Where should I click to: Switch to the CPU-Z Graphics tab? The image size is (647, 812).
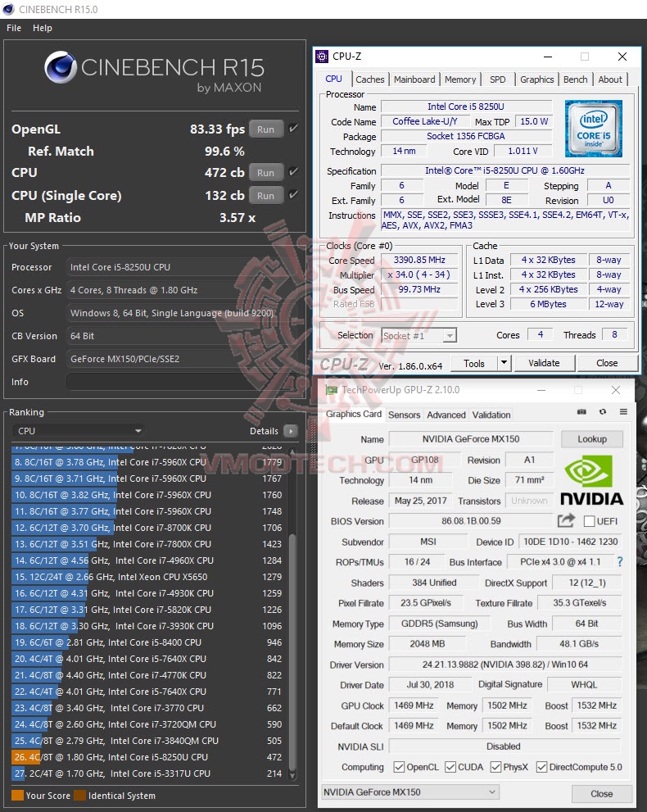537,79
